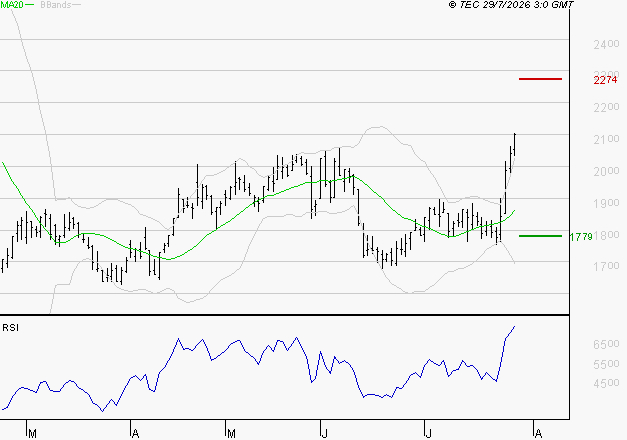Click the green 1779 support line
Screen dimensions: 627x440
[x=540, y=236]
